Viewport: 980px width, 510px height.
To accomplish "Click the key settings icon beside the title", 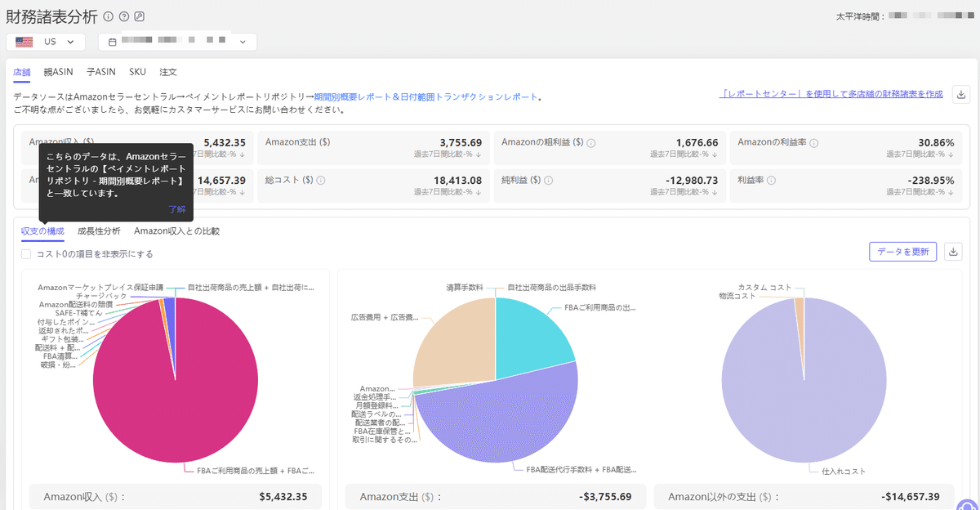I will click(x=139, y=16).
